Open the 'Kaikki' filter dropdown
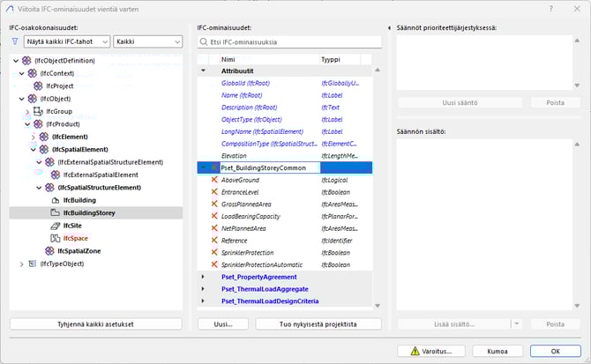 [x=147, y=41]
